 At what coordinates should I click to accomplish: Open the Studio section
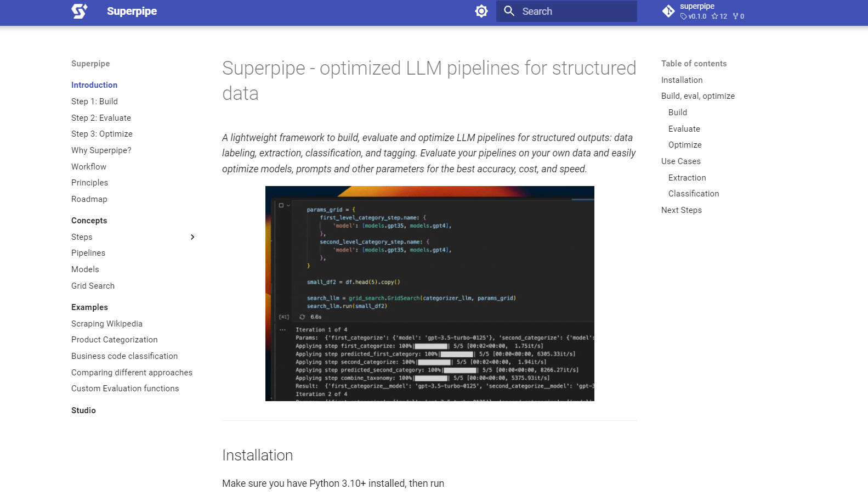[x=83, y=410]
